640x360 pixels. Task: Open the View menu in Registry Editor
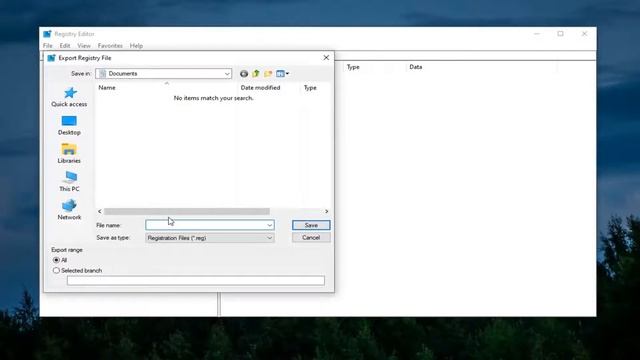(x=84, y=46)
